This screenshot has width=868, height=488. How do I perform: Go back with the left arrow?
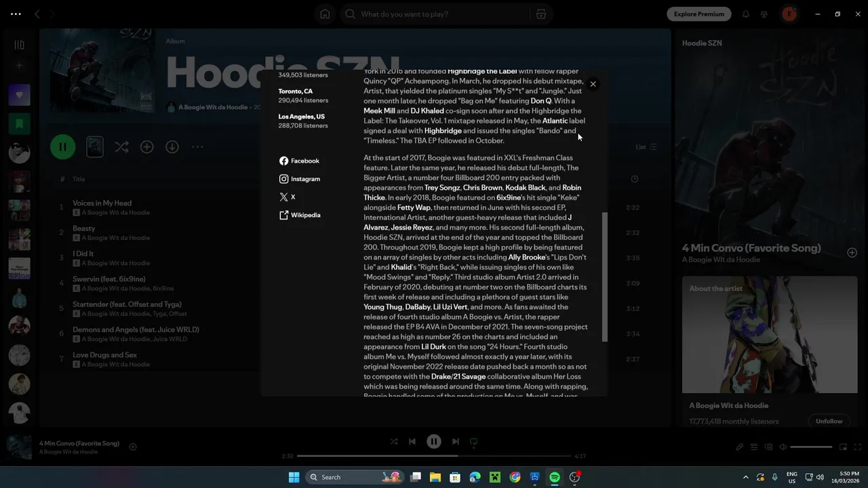click(37, 14)
